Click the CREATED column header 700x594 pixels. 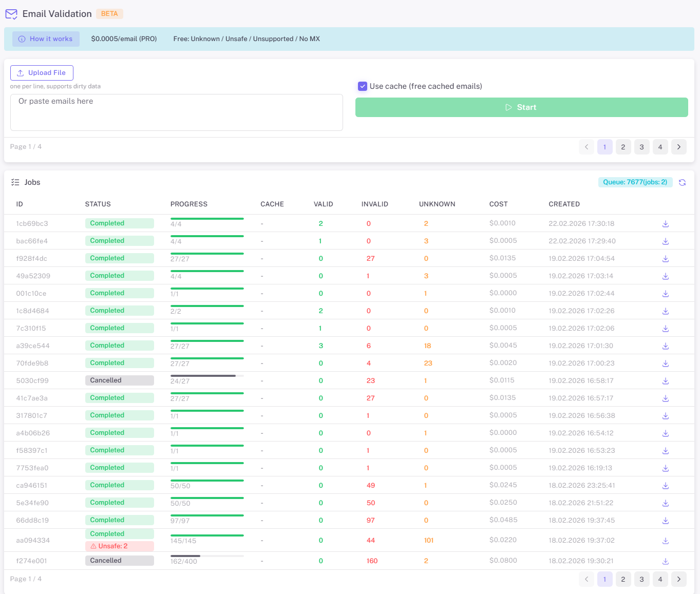[564, 204]
